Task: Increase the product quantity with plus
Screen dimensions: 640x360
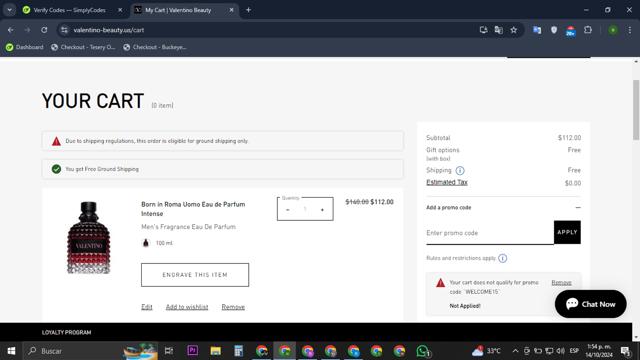Action: click(x=322, y=210)
